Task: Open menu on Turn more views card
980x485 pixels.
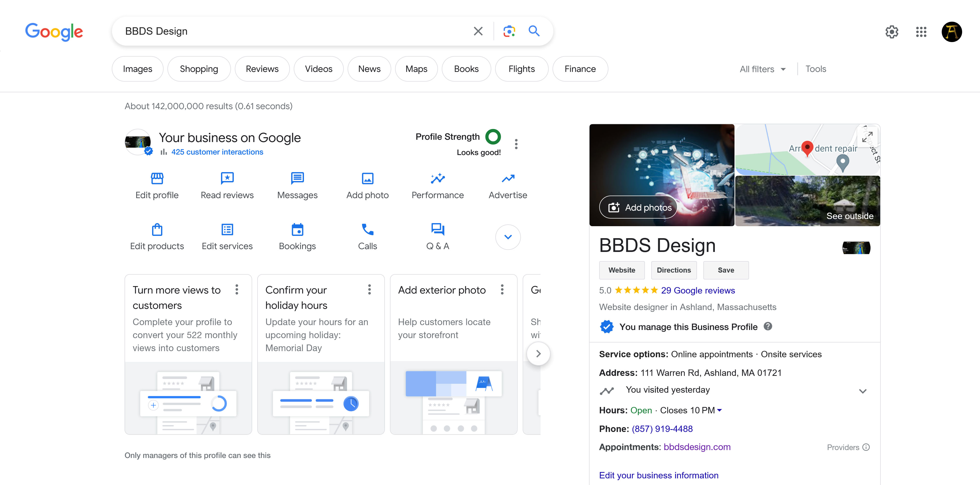Action: click(237, 290)
